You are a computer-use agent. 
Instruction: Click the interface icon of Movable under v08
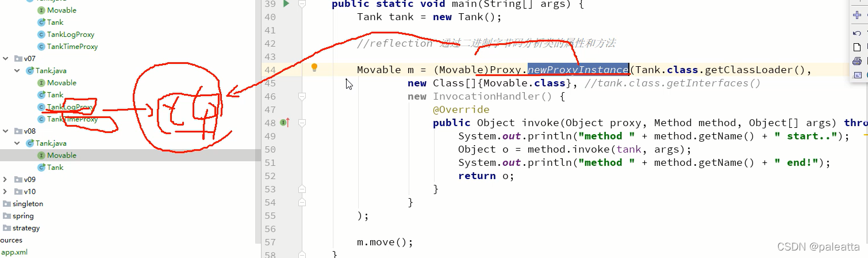pos(41,155)
